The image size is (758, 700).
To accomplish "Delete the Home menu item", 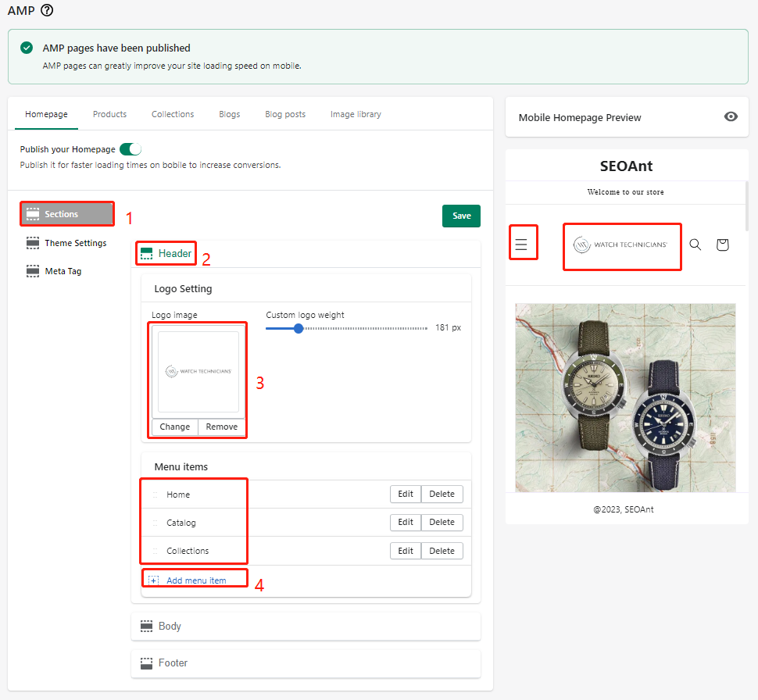I will click(442, 494).
